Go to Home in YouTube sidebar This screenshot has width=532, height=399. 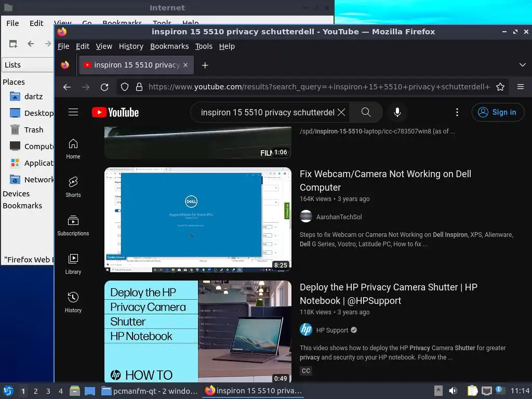(73, 149)
